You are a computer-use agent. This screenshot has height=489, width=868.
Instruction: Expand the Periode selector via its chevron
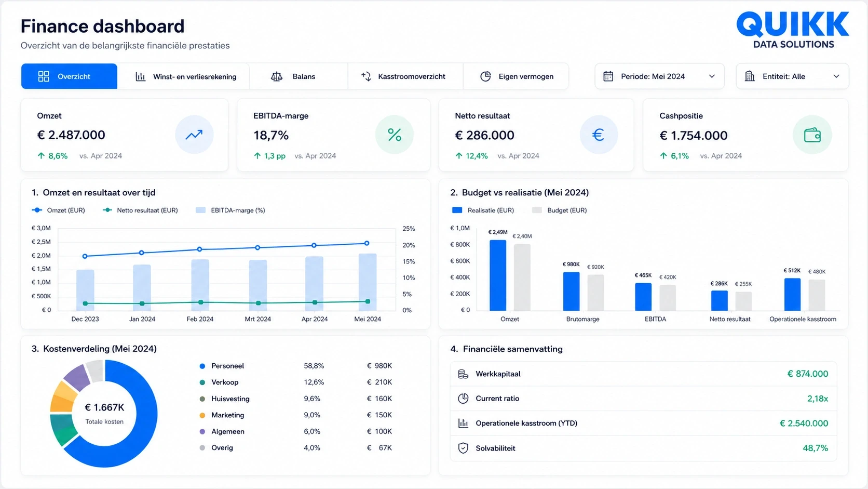pyautogui.click(x=712, y=76)
